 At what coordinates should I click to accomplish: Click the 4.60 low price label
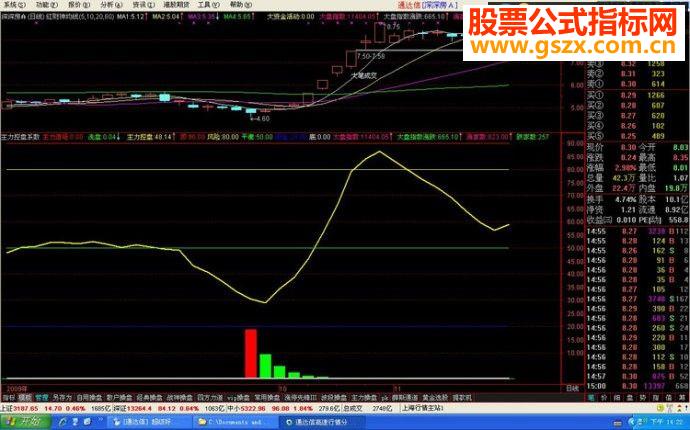[262, 118]
